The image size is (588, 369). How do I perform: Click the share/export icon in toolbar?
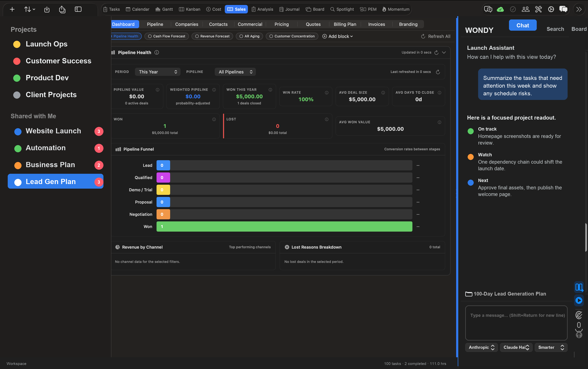[x=62, y=9]
